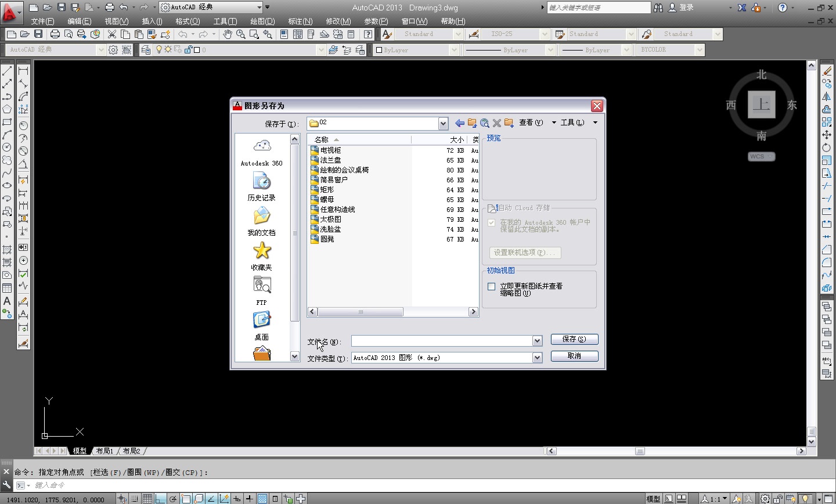Click the Create New Folder icon in dialog
The image size is (836, 504).
click(x=509, y=123)
